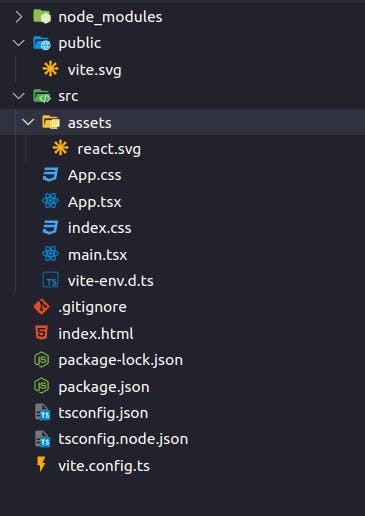Screen dimensions: 365x516
Task: Click the package-lock.json Node icon
Action: coord(42,360)
